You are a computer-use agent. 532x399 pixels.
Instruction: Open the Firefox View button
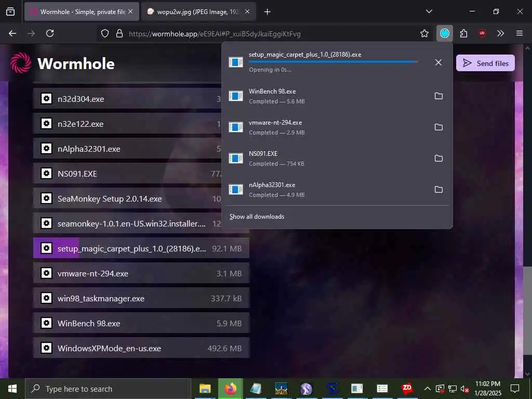10,11
